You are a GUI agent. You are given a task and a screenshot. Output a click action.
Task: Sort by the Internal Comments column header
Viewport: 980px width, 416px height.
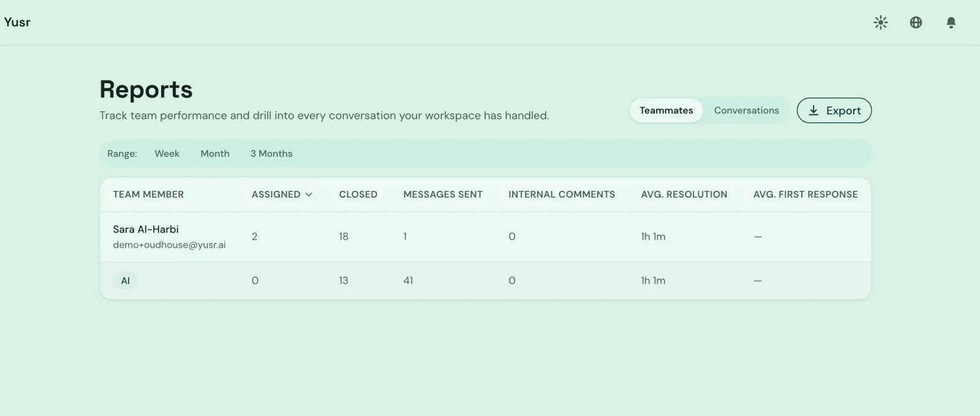pos(562,195)
